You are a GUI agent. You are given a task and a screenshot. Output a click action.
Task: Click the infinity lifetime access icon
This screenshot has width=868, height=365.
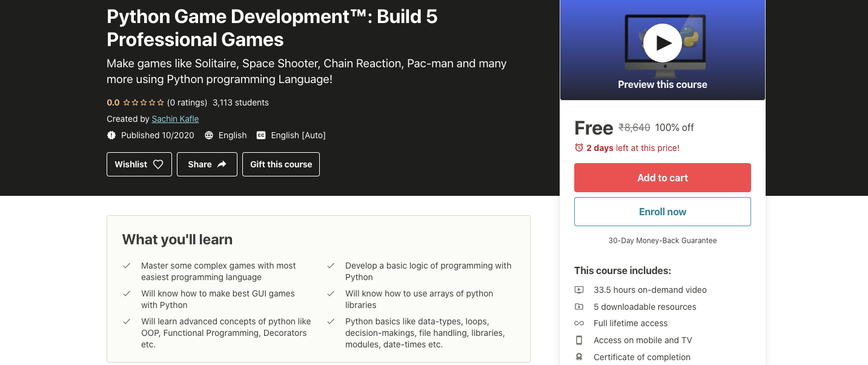pyautogui.click(x=579, y=323)
